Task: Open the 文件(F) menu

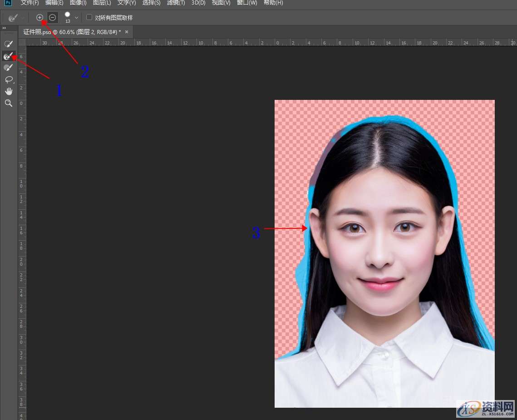Action: 30,3
